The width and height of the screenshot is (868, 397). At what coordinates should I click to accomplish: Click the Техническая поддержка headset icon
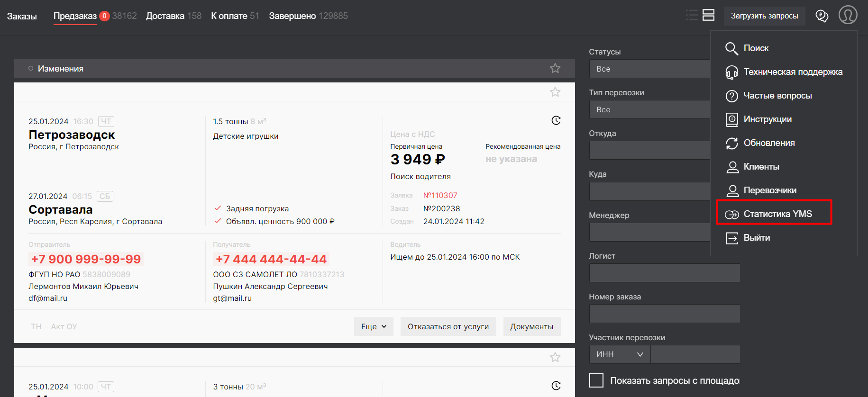pos(731,72)
